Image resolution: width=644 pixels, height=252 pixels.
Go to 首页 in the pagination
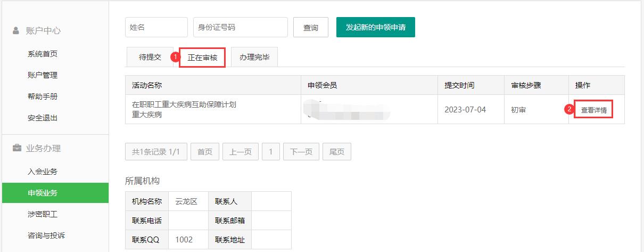[x=205, y=152]
